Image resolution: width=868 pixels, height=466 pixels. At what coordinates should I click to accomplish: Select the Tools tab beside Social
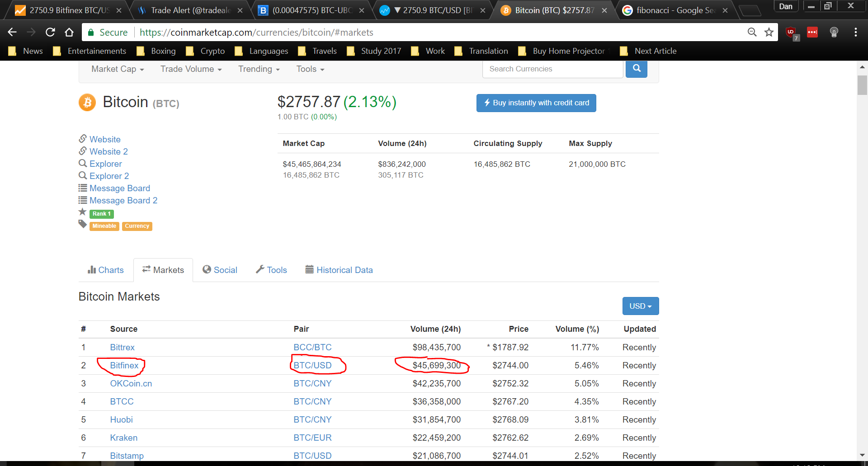tap(271, 270)
